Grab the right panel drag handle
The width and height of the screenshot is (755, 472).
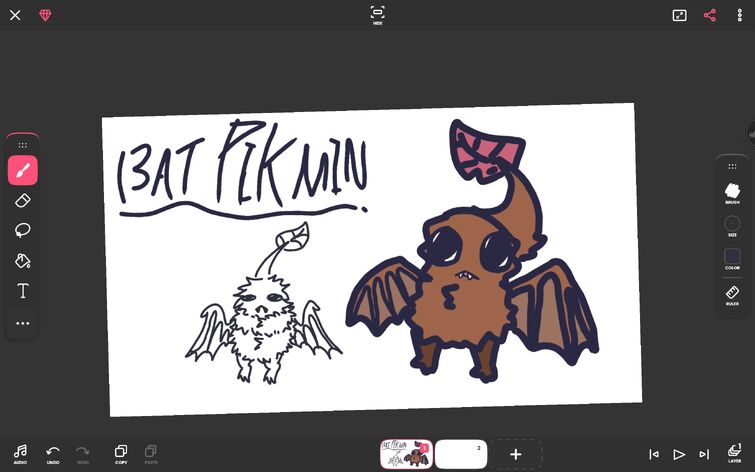pos(732,167)
